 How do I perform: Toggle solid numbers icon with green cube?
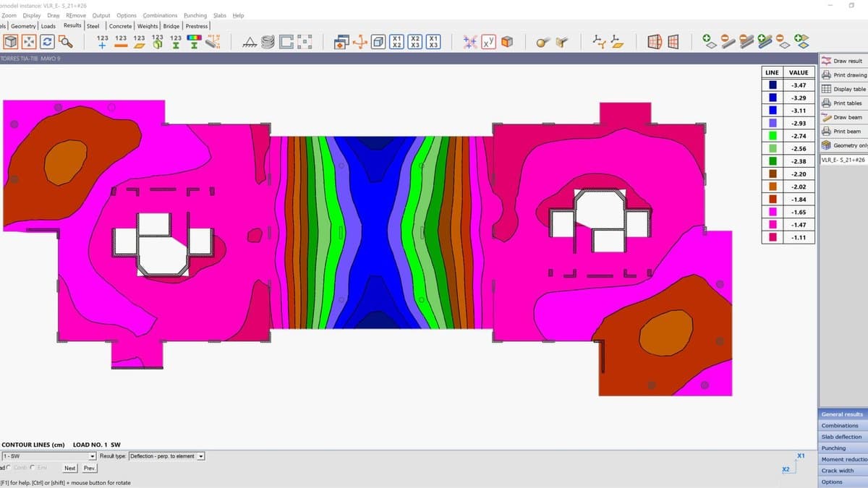pyautogui.click(x=157, y=42)
